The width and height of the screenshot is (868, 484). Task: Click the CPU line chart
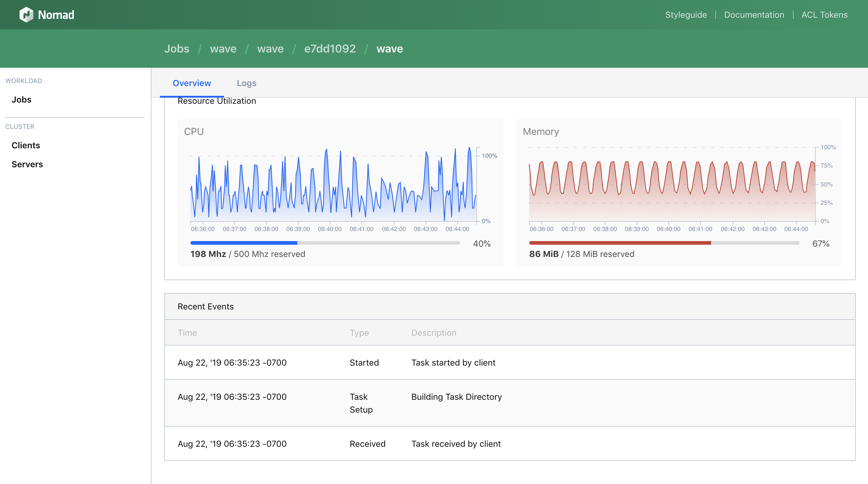click(334, 185)
